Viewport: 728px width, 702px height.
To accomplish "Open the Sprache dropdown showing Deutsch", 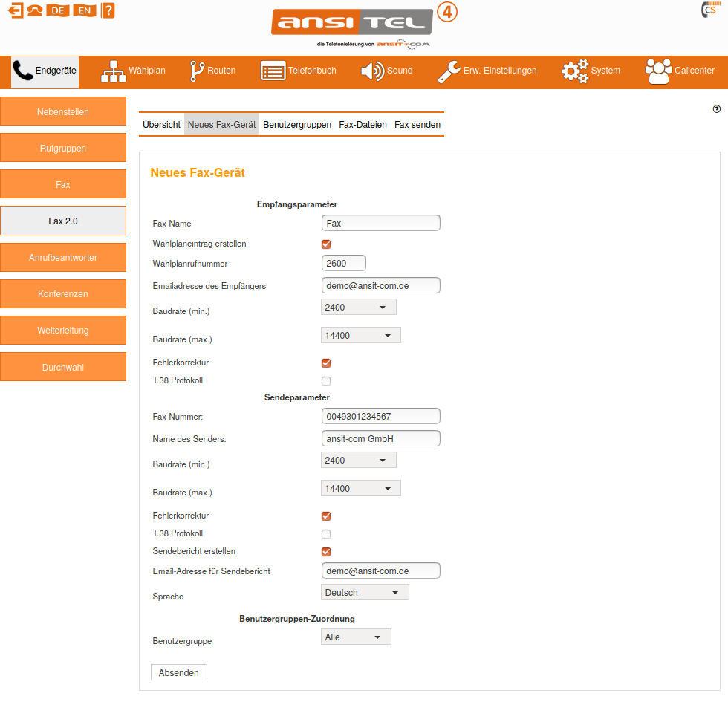I will [x=365, y=593].
